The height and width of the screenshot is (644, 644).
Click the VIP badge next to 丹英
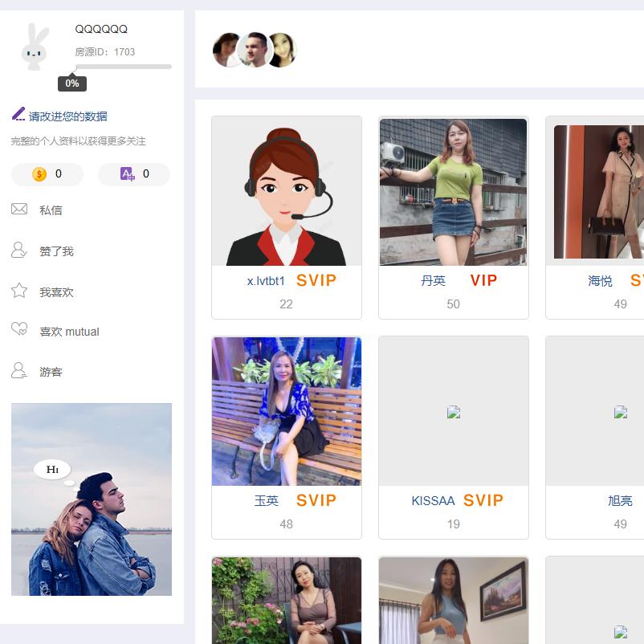[x=483, y=280]
